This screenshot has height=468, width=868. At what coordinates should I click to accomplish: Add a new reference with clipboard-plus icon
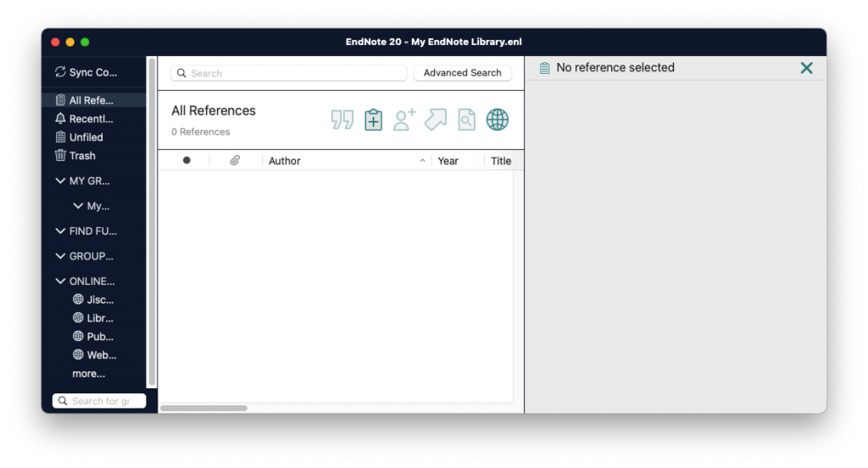pyautogui.click(x=373, y=120)
